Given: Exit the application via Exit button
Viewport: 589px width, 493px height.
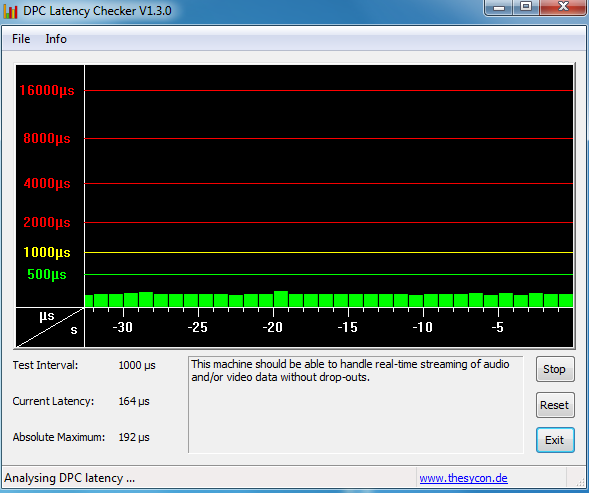Looking at the screenshot, I should 555,440.
